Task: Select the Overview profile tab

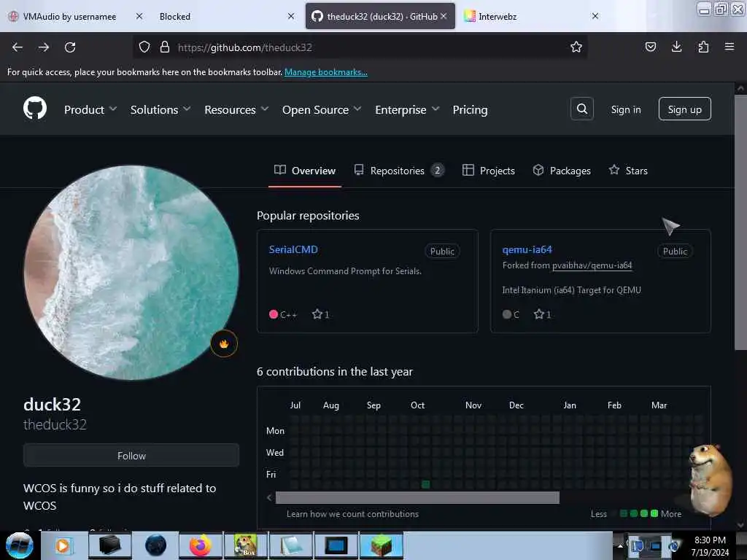Action: pos(305,171)
